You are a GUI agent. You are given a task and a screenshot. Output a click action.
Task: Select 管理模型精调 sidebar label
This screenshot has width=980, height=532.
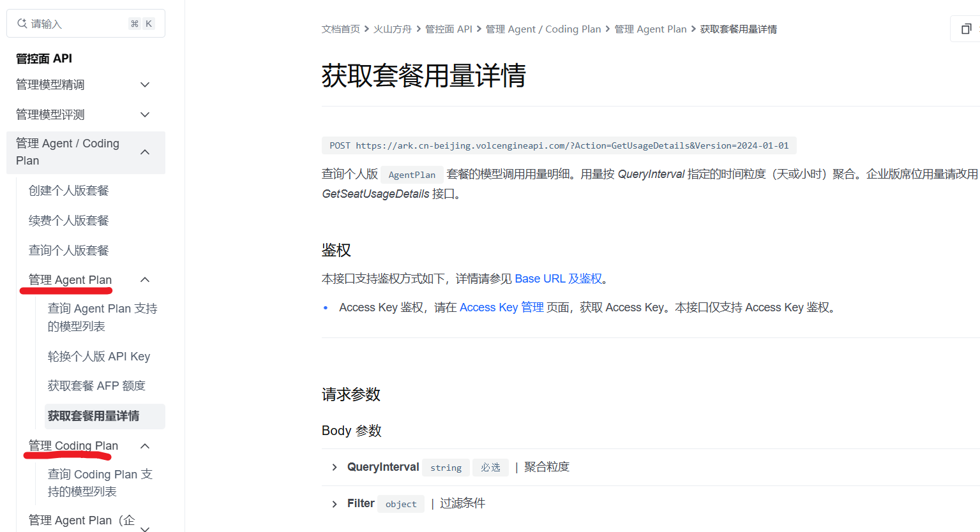50,85
